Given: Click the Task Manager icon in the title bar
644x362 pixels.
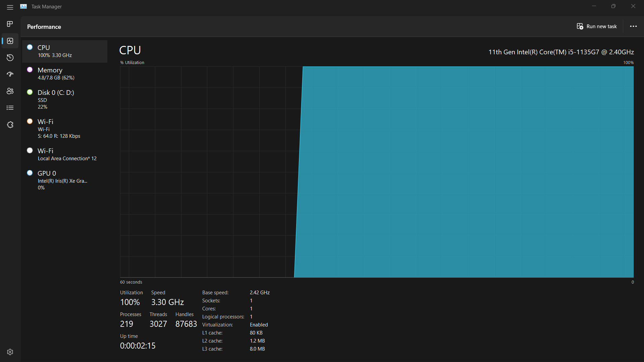Looking at the screenshot, I should click(x=23, y=6).
